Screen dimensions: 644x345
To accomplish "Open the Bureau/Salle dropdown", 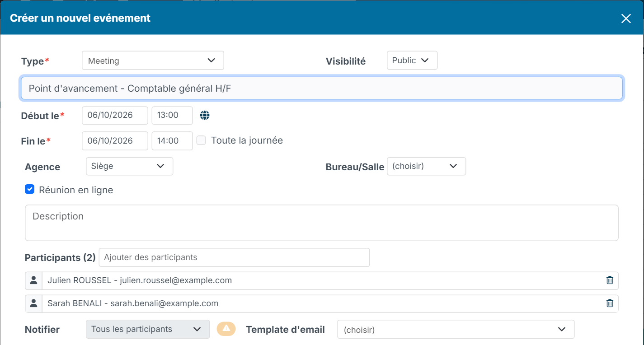I will [426, 166].
